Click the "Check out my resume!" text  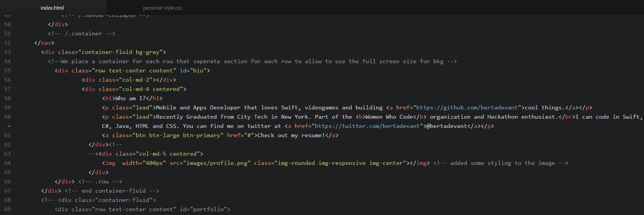(291, 135)
